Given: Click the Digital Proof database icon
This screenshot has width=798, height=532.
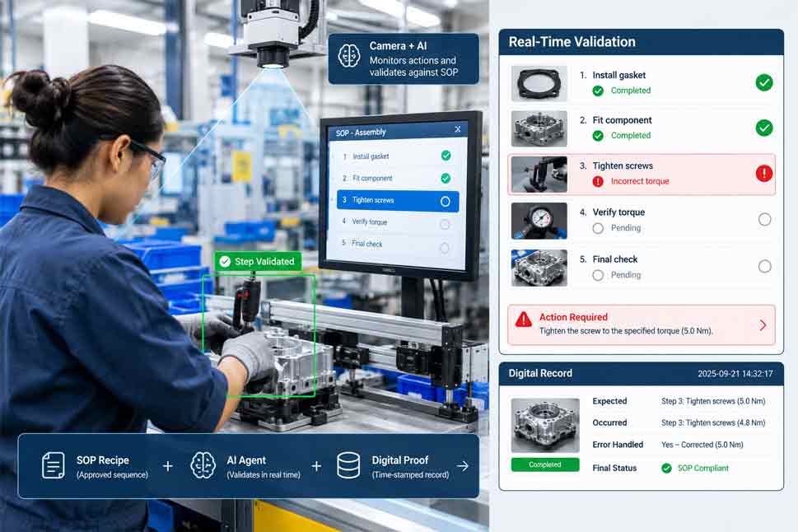Looking at the screenshot, I should pyautogui.click(x=348, y=465).
